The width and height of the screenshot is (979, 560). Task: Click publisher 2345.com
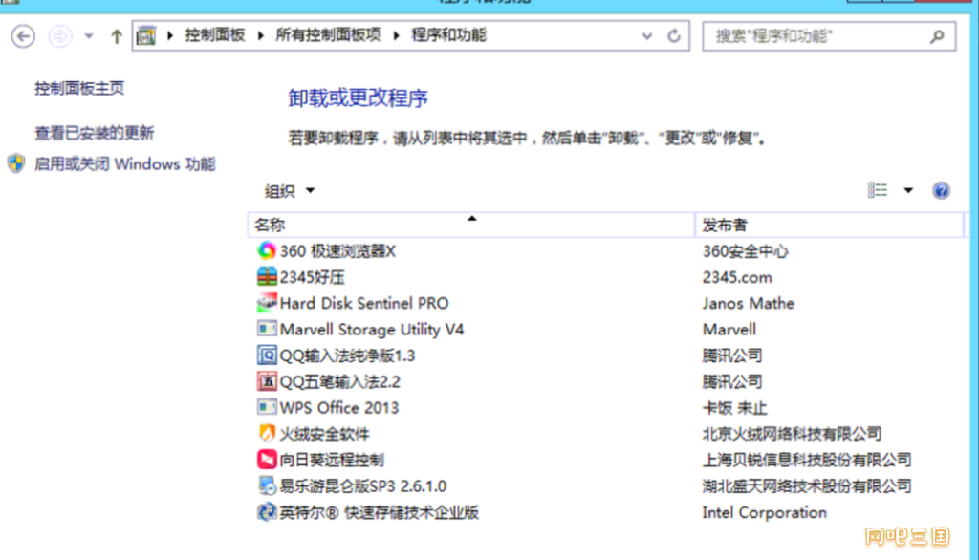tap(737, 276)
